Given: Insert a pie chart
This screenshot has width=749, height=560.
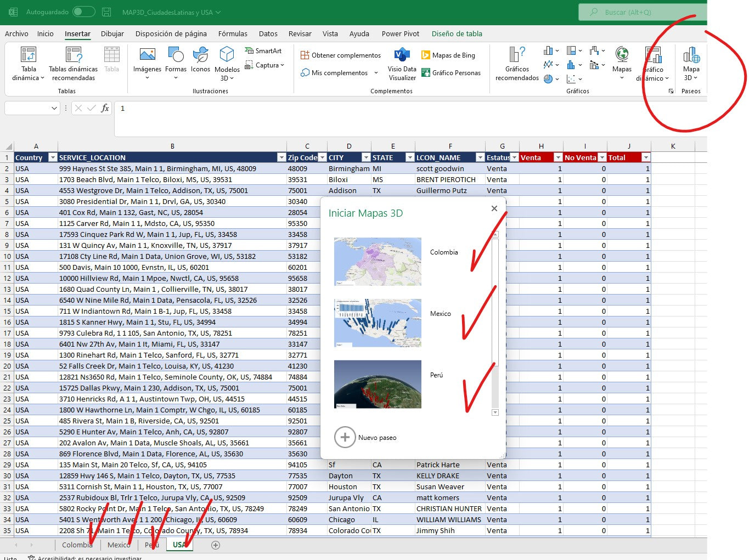Looking at the screenshot, I should click(x=551, y=78).
